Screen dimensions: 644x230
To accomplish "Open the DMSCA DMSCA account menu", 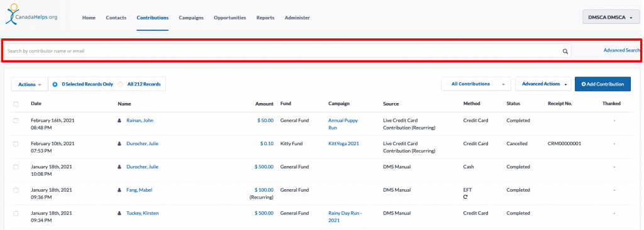I will [609, 17].
